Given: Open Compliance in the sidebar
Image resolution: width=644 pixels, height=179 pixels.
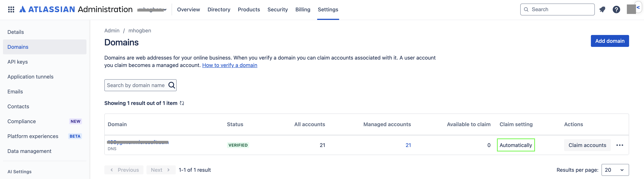Looking at the screenshot, I should [21, 121].
